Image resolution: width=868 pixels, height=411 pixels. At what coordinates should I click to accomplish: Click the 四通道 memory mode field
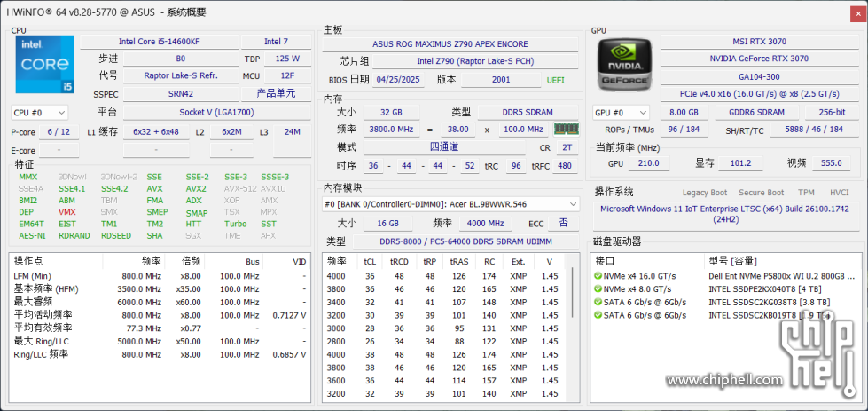point(444,147)
